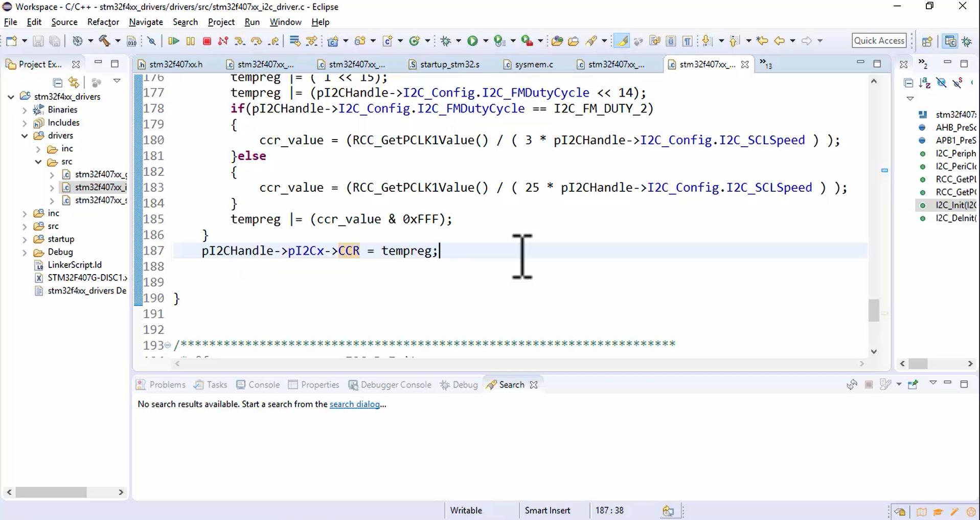Image resolution: width=980 pixels, height=520 pixels.
Task: Open the Console view tab
Action: (258, 385)
